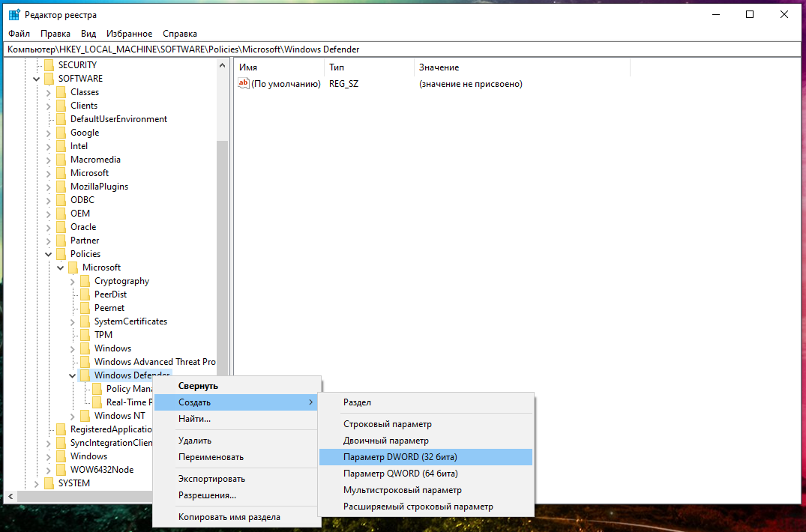
Task: Click Разрешения... in context menu
Action: (x=207, y=495)
